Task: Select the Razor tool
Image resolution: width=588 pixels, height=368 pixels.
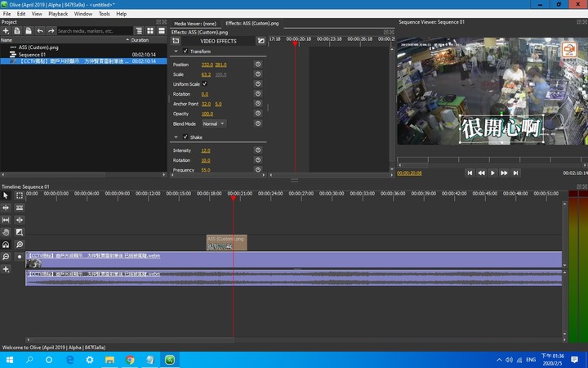Action: (20, 208)
